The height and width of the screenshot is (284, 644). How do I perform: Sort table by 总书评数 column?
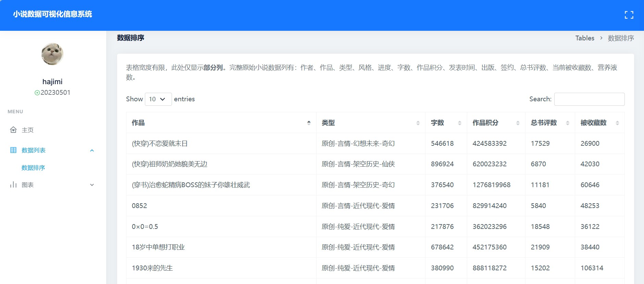(567, 123)
